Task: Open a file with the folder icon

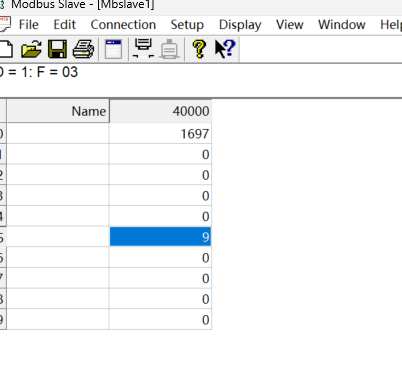Action: [31, 49]
